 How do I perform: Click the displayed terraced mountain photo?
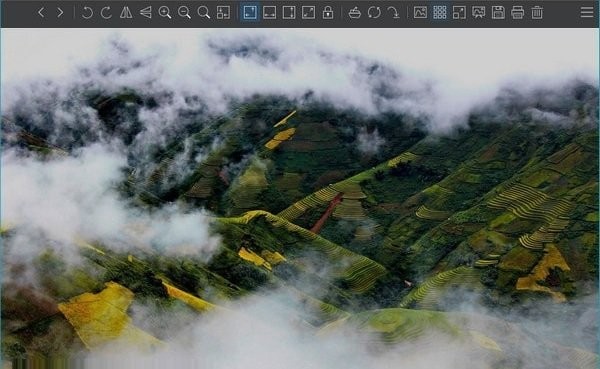coord(300,199)
